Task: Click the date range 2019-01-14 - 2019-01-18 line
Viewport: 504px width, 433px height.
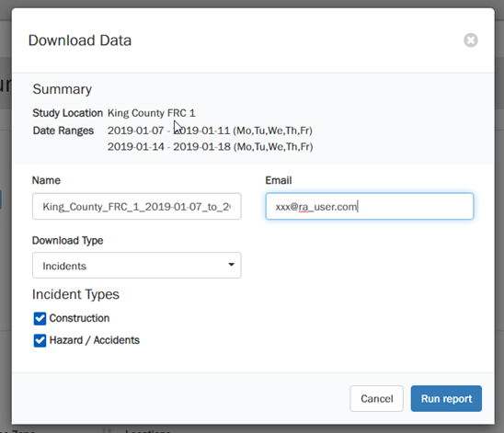Action: point(211,147)
